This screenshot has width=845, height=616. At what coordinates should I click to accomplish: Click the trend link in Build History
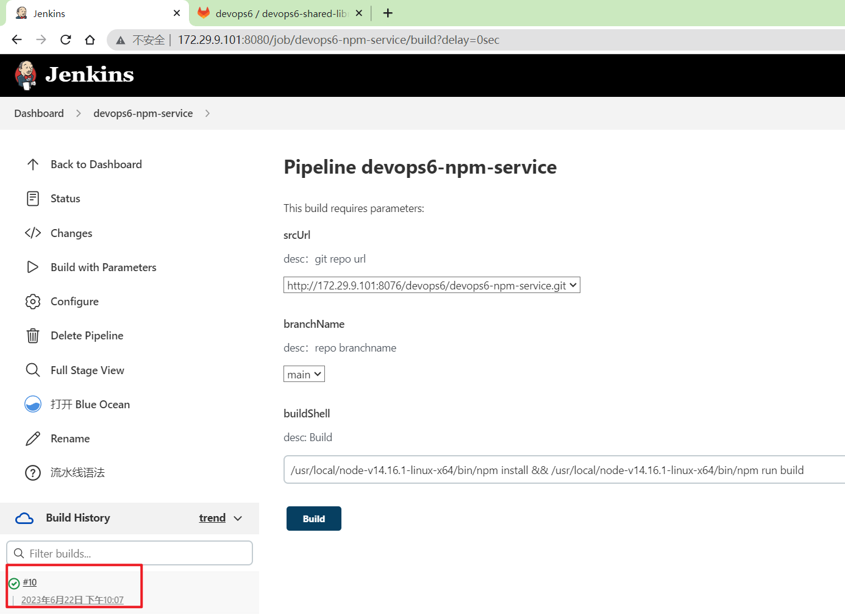[212, 518]
